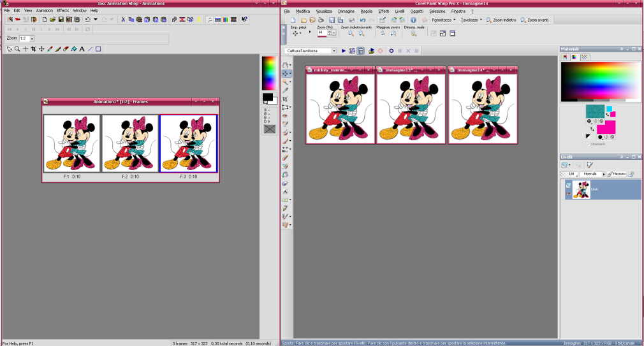Switch to swatches tab in Materiali panel
The height and width of the screenshot is (346, 644).
click(585, 57)
